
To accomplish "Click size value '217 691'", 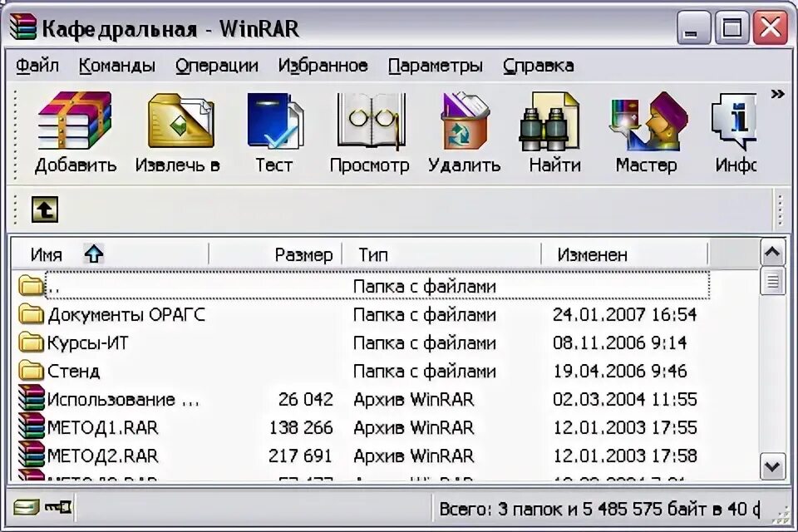I will click(300, 456).
